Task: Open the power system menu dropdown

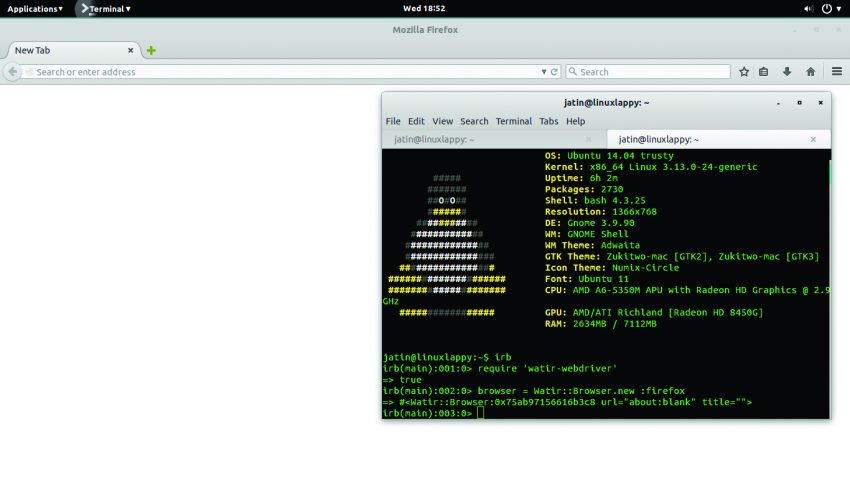Action: [x=831, y=9]
